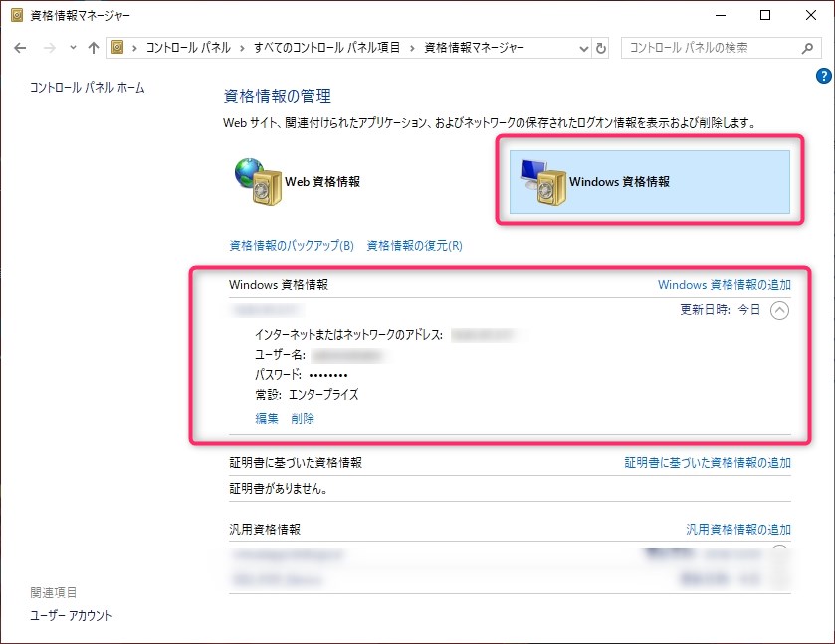Click the globe safe Web 資格情報 icon
The image size is (835, 644).
coord(257,181)
